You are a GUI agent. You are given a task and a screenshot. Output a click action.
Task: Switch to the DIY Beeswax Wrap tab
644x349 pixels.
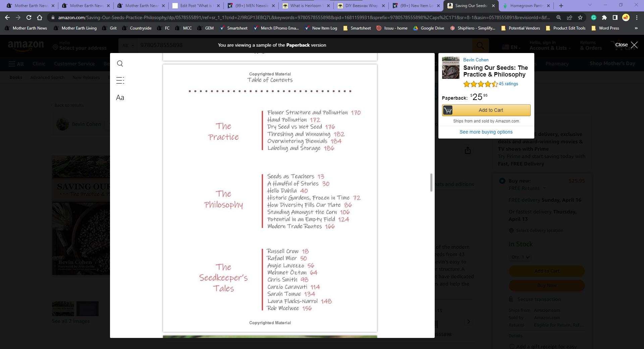(x=362, y=6)
